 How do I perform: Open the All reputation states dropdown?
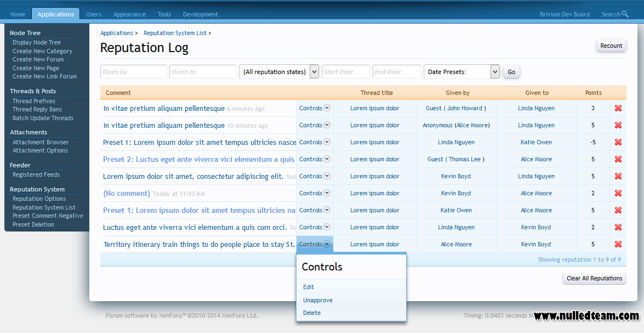pyautogui.click(x=279, y=71)
